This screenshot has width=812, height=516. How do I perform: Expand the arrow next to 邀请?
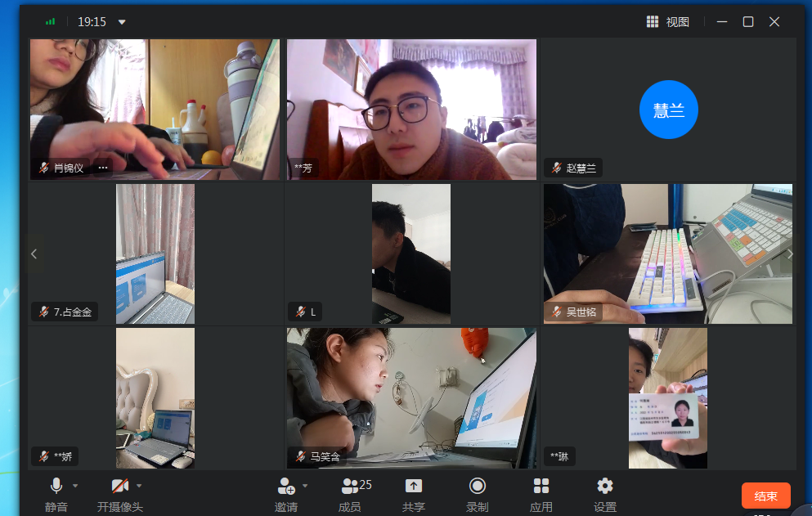click(x=305, y=486)
